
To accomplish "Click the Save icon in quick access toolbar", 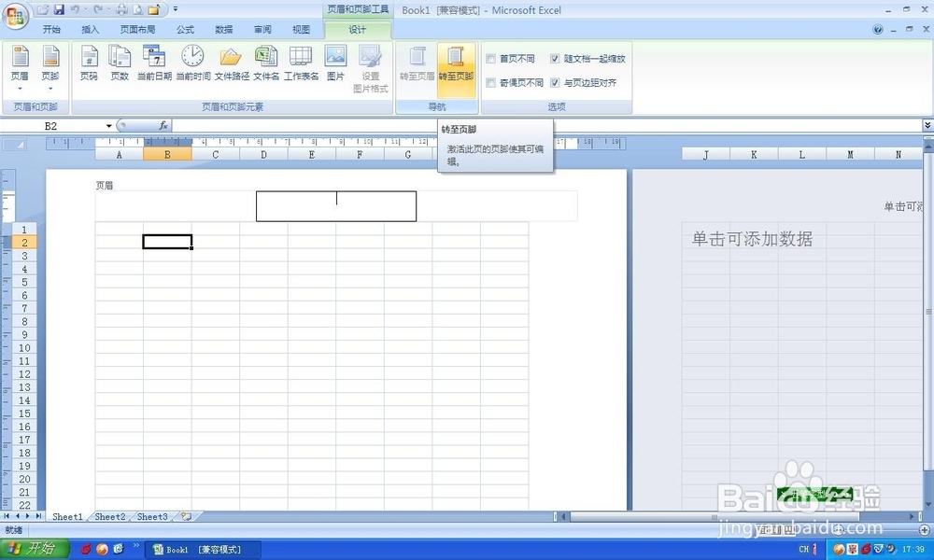I will [59, 9].
